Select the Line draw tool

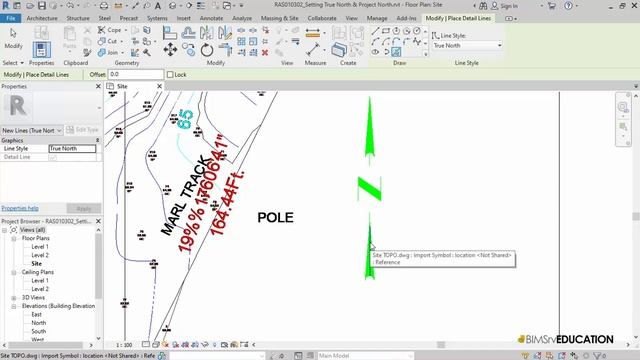(376, 31)
